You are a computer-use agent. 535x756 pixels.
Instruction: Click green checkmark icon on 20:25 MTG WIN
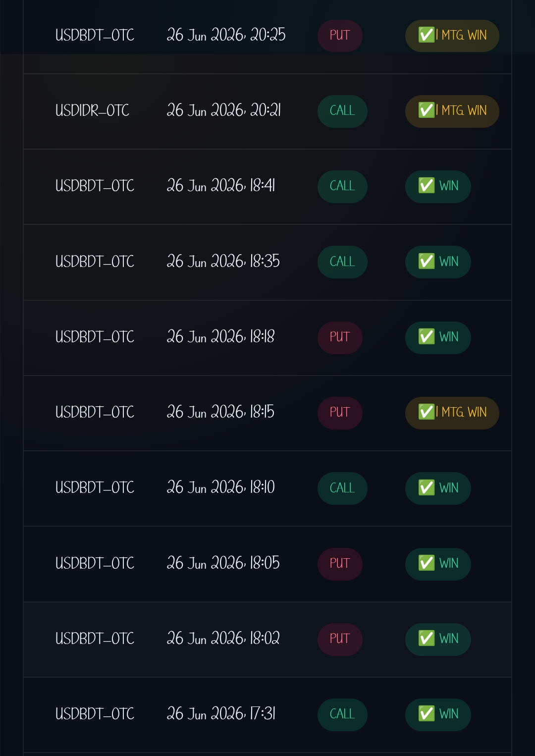click(427, 35)
